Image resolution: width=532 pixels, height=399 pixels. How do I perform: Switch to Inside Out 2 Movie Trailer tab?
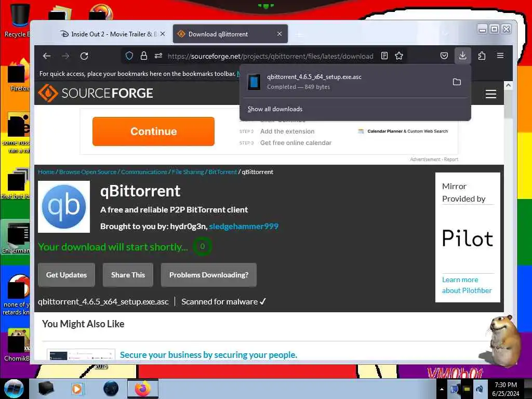click(x=112, y=34)
